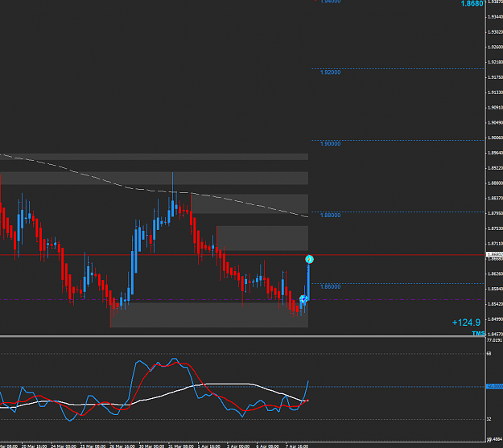
Task: Click the 32 level label in oscillator
Action: click(x=489, y=419)
